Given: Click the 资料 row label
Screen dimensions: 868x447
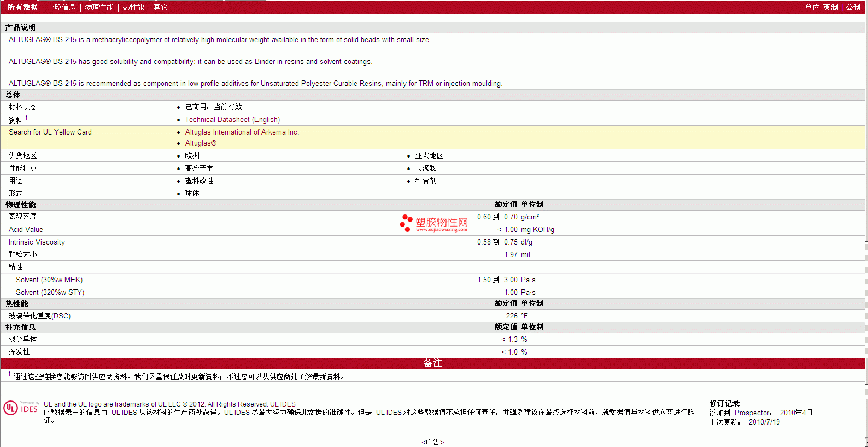Looking at the screenshot, I should pyautogui.click(x=15, y=120).
